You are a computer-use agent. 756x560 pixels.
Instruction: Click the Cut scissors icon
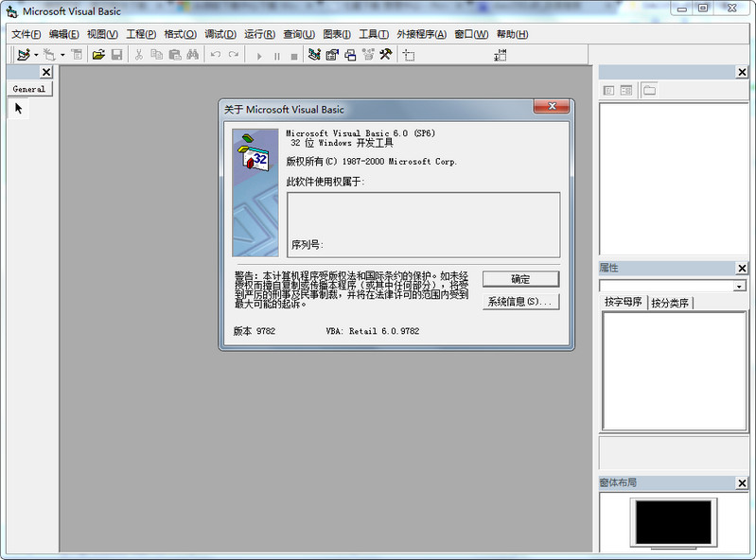[x=139, y=55]
